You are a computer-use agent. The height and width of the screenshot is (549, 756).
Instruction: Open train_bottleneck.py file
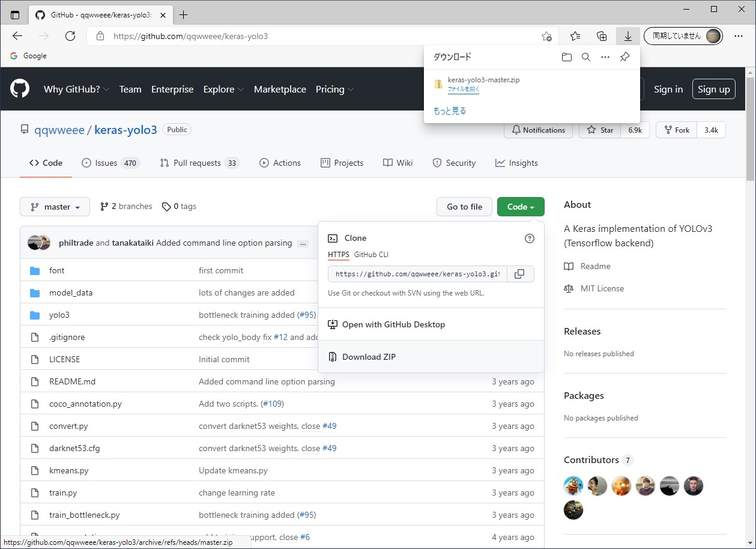coord(85,515)
